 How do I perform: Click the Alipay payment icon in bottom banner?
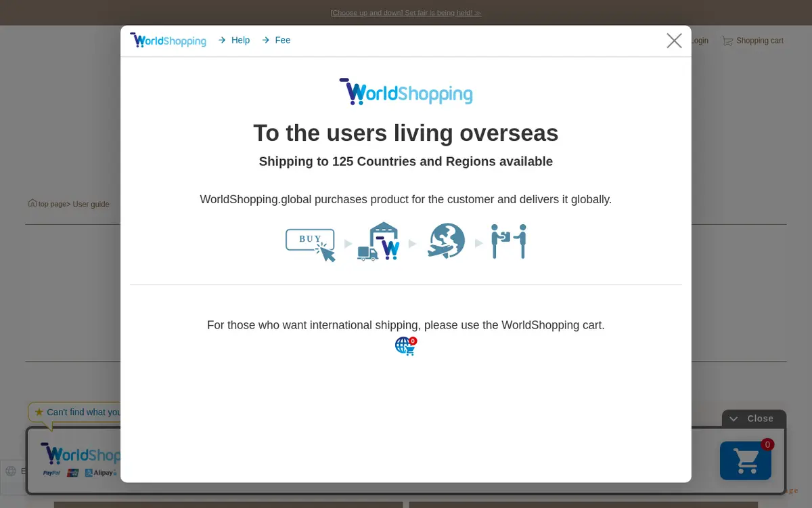[x=101, y=473]
